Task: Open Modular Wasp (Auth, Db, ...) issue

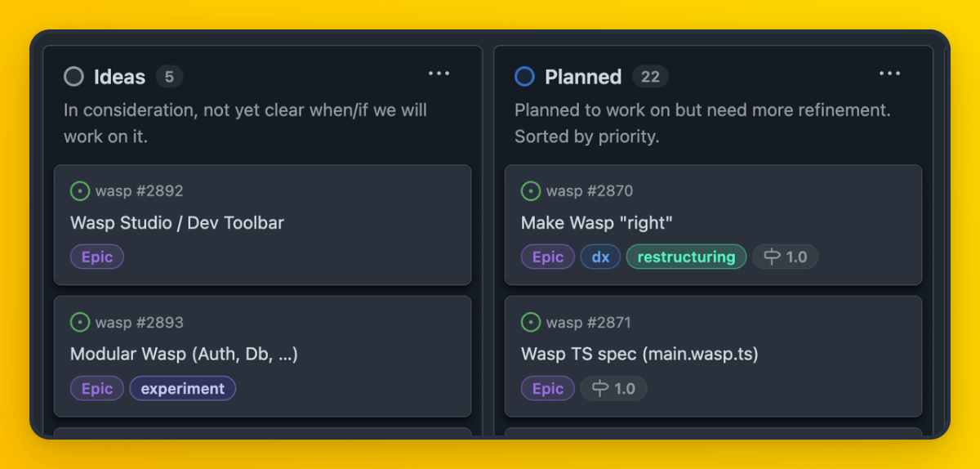Action: click(x=184, y=354)
